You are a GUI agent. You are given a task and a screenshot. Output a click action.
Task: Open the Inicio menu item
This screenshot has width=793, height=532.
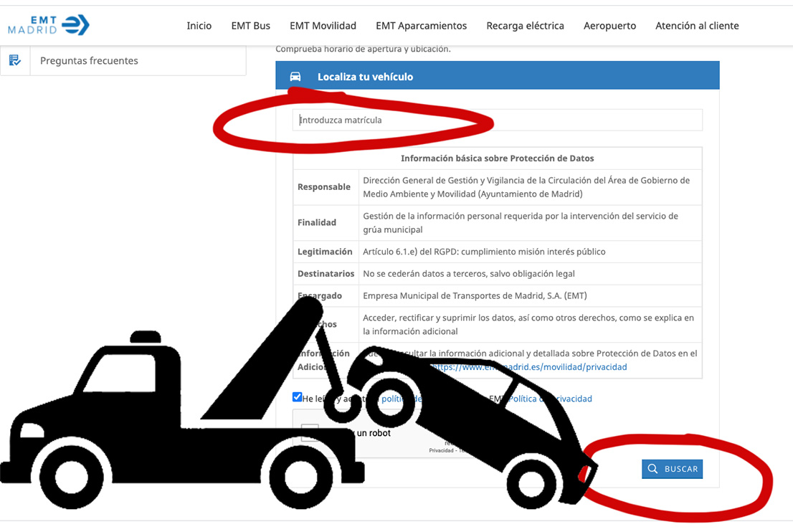coord(199,26)
